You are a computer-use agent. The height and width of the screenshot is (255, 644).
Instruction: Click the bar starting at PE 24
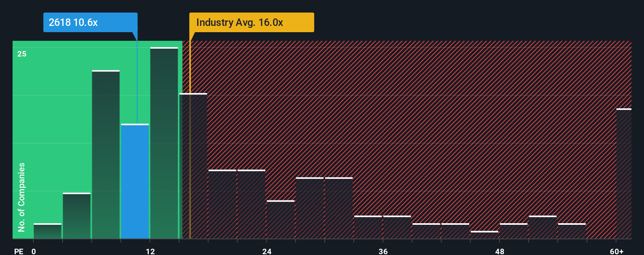tap(281, 220)
